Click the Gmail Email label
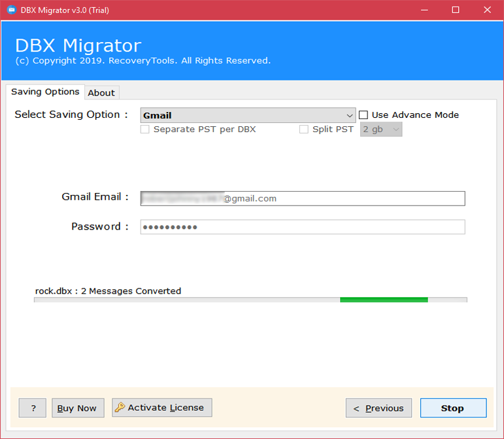This screenshot has height=439, width=504. [95, 196]
